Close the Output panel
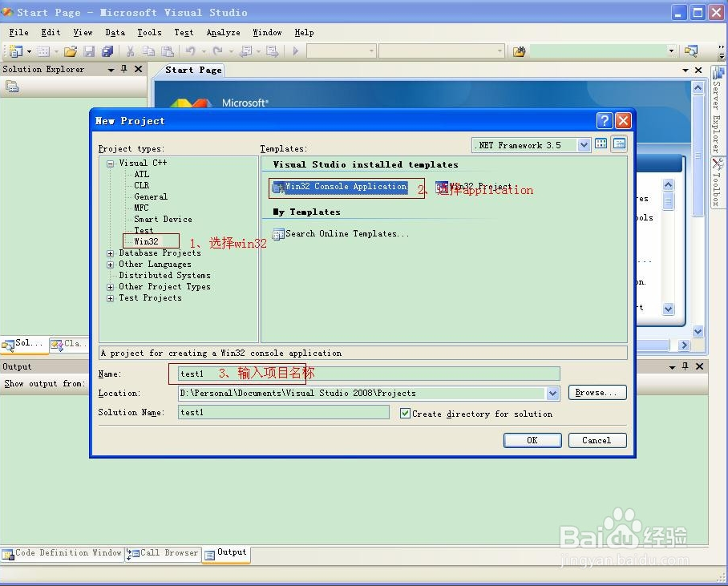 coord(699,366)
